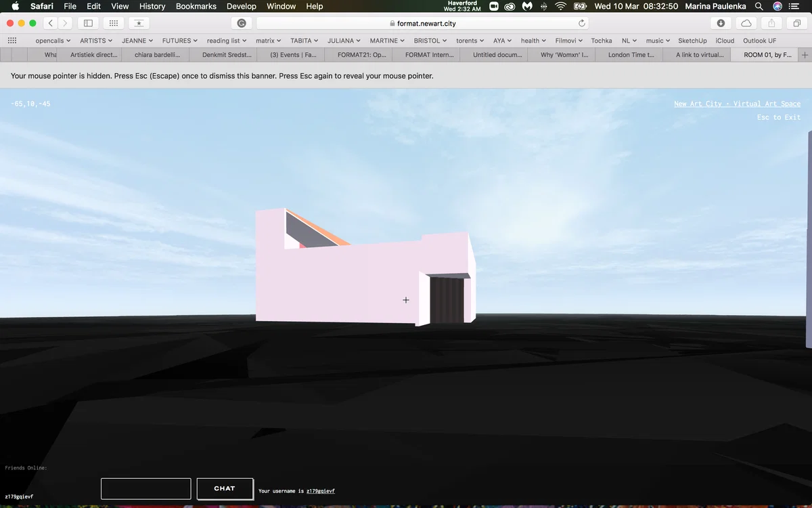Click the Bluetooth icon in menu bar
The image size is (812, 508).
(544, 6)
